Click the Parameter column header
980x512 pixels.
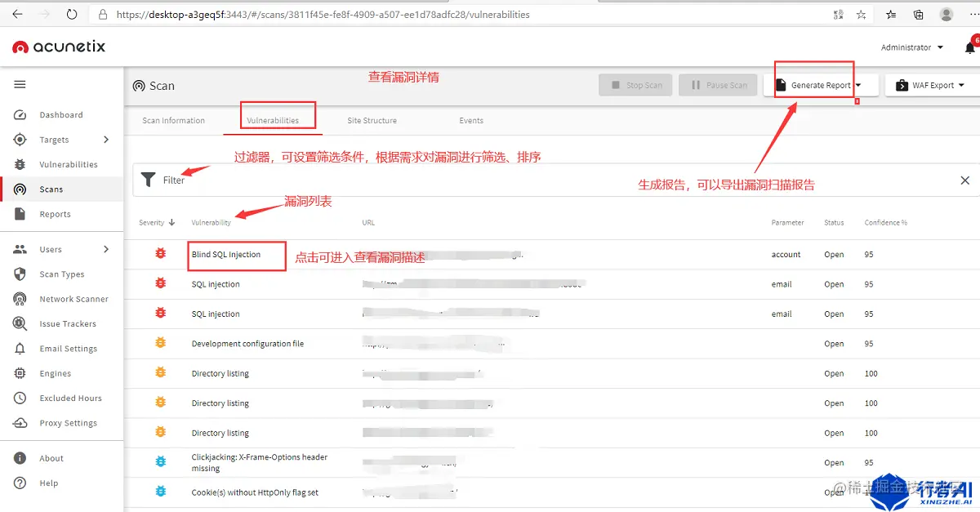pos(787,222)
